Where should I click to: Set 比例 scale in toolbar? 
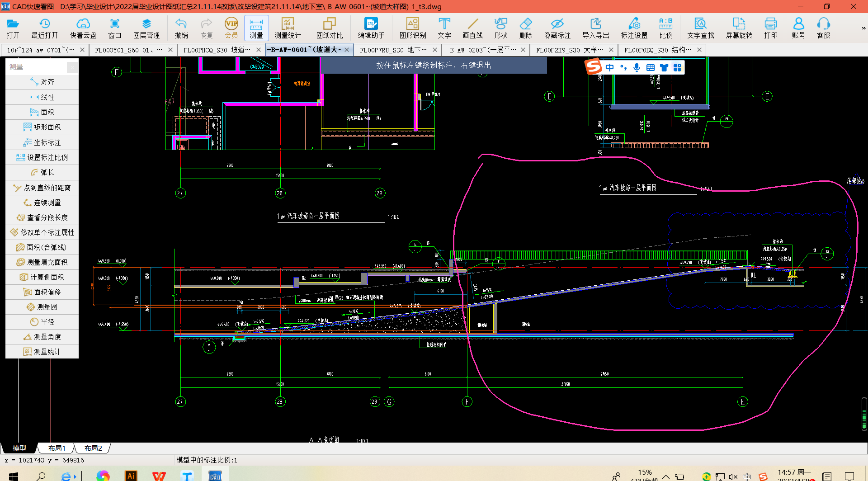coord(666,28)
